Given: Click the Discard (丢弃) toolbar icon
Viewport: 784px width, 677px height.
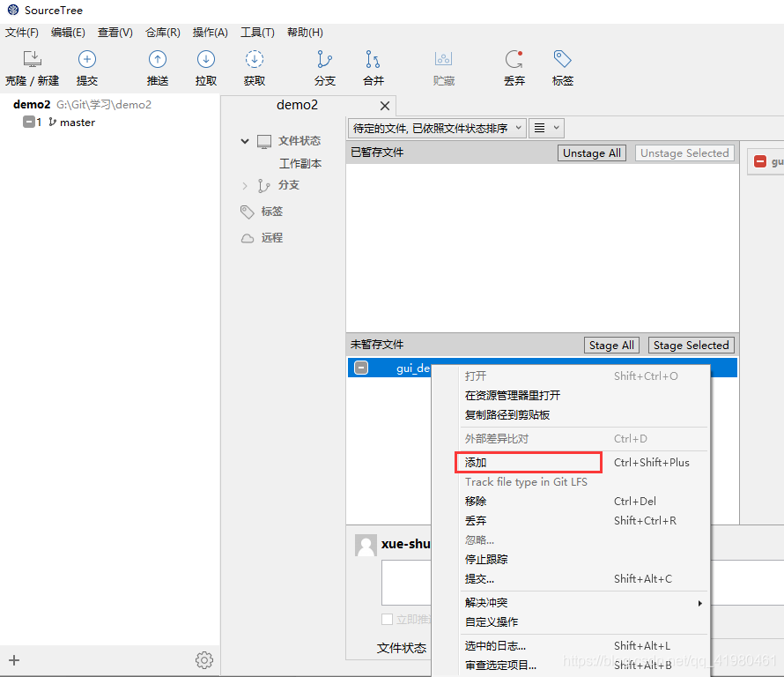Looking at the screenshot, I should (514, 59).
